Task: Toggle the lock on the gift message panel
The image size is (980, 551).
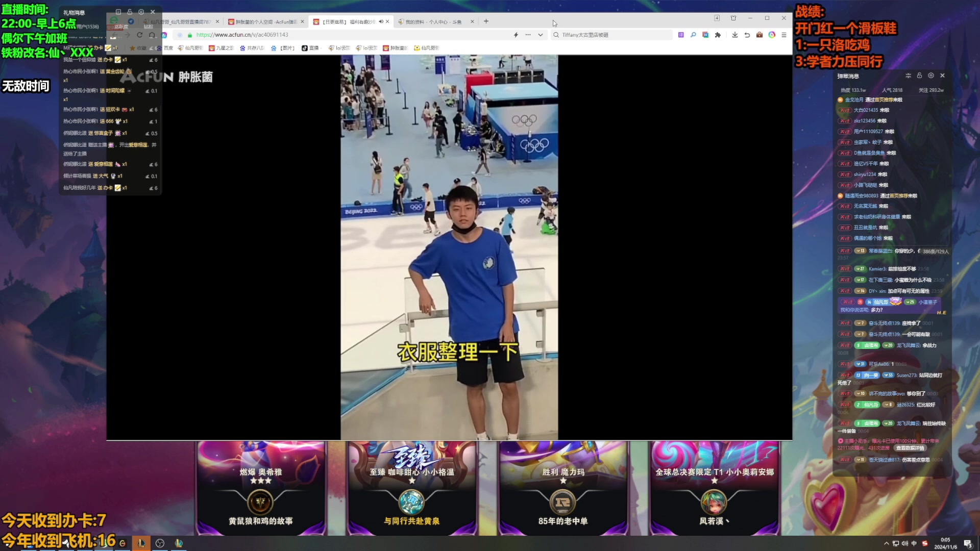Action: coord(130,12)
